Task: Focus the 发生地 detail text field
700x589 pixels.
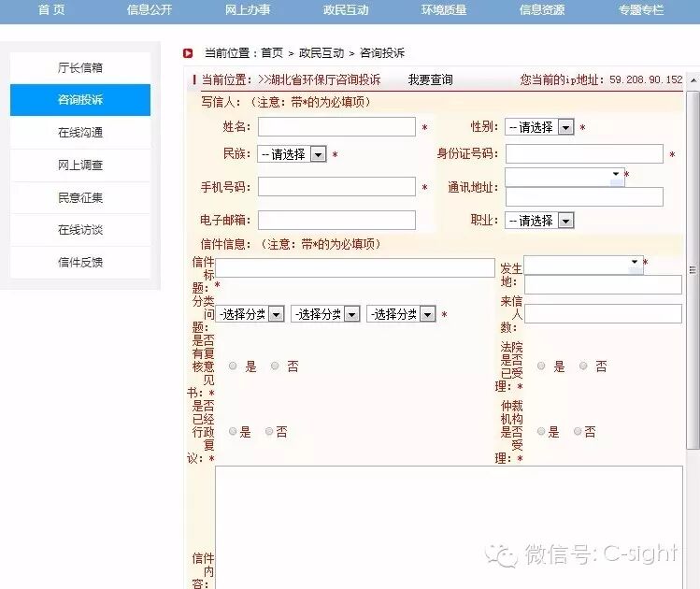Action: tap(603, 284)
